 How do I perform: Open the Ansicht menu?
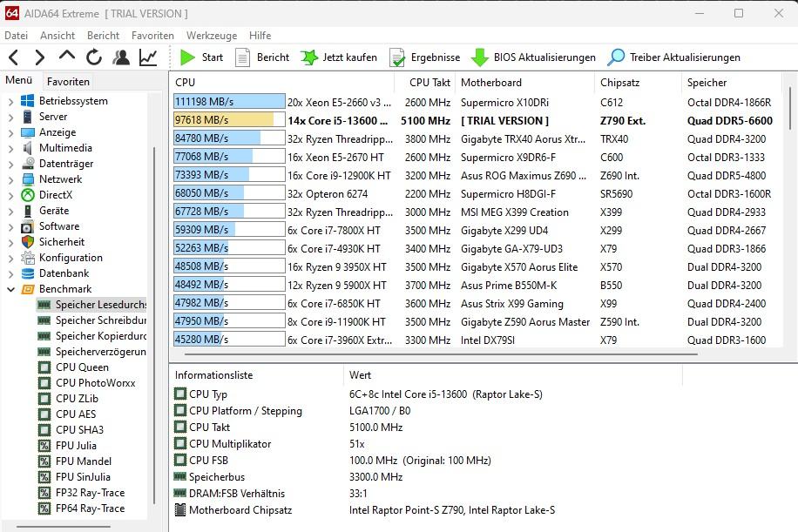[x=57, y=36]
